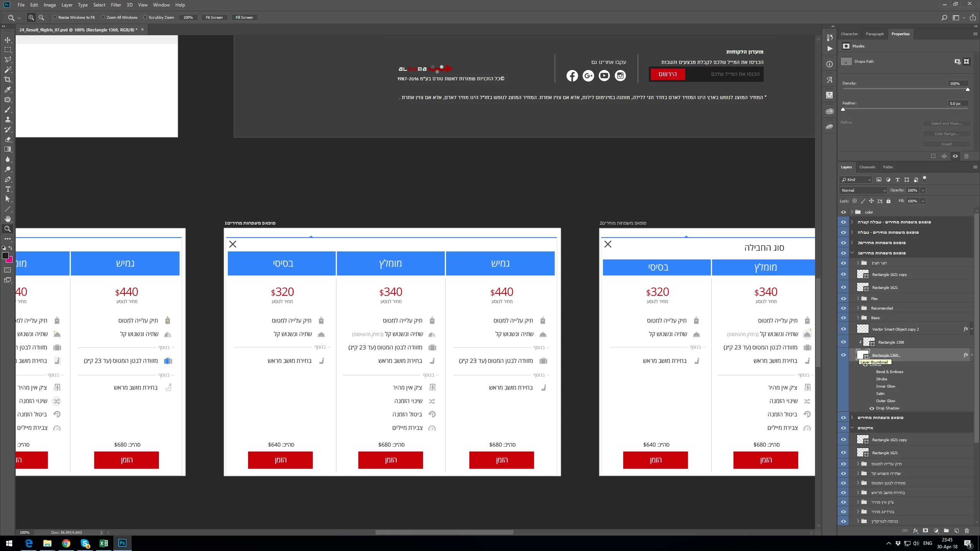Image resolution: width=980 pixels, height=551 pixels.
Task: Enable Scrubby Zoom checkbox
Action: pyautogui.click(x=145, y=17)
